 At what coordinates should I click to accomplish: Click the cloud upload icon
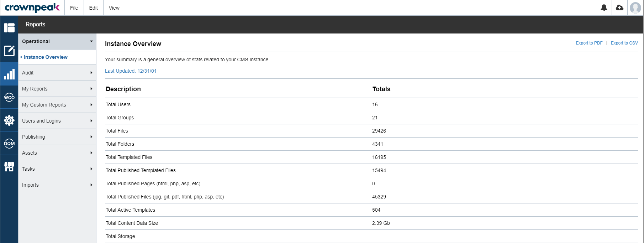pos(619,7)
